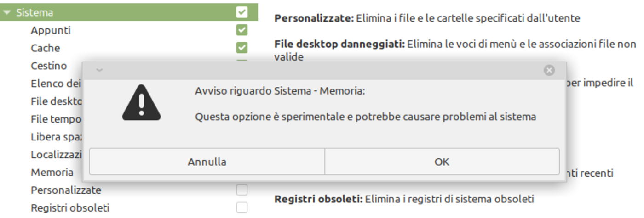This screenshot has width=644, height=218.
Task: Uncheck the Cache checkbox
Action: coord(241,48)
